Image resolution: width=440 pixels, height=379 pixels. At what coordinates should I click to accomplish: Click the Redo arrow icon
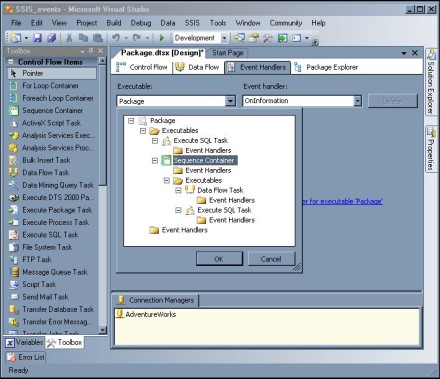[x=137, y=38]
